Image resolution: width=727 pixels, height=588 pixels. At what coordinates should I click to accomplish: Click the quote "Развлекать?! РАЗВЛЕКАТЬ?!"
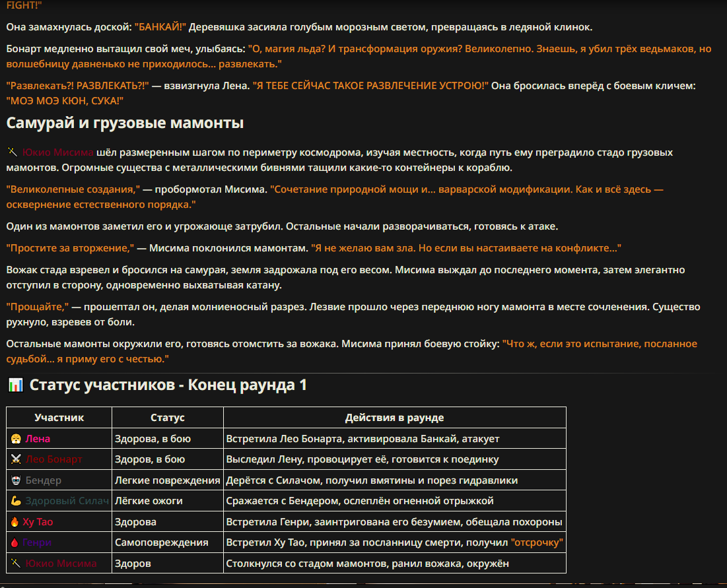pos(77,86)
